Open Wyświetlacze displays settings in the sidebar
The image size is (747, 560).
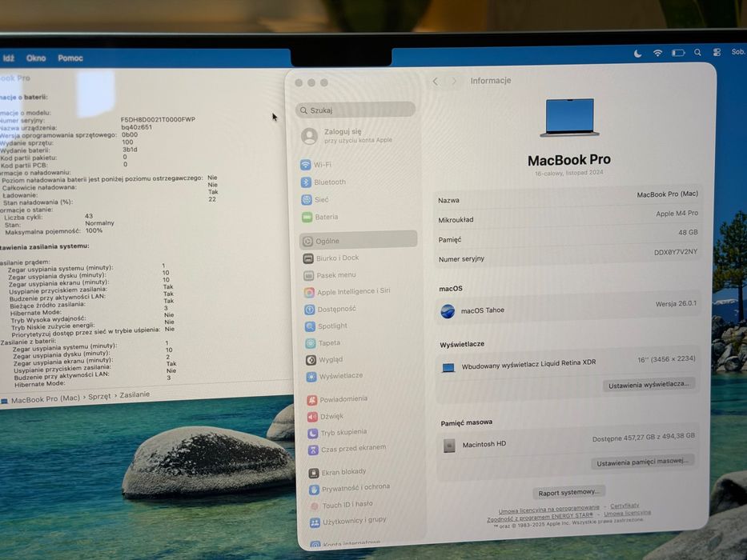point(335,376)
